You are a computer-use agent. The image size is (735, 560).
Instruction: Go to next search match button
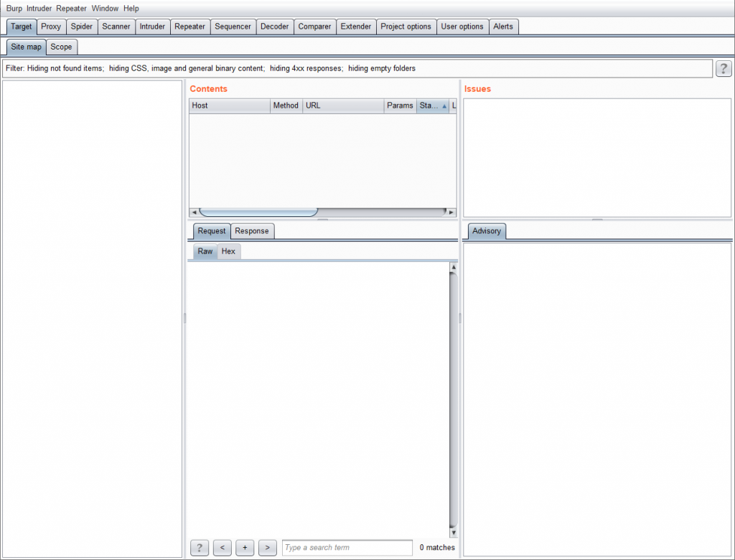click(267, 547)
